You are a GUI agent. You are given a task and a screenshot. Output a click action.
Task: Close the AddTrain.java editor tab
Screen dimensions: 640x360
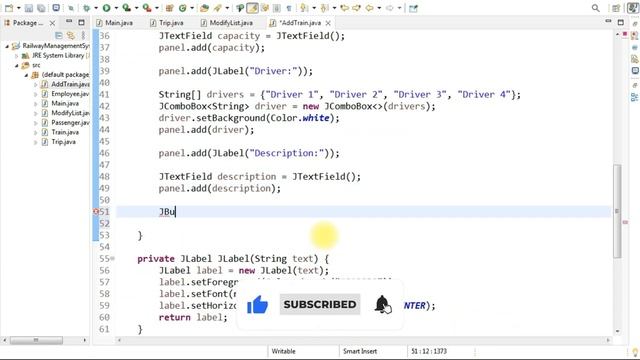[x=328, y=23]
